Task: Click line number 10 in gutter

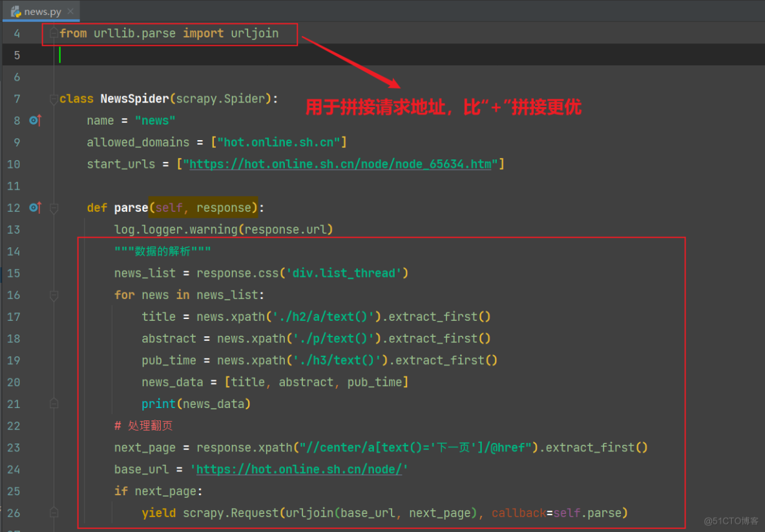Action: (x=14, y=165)
